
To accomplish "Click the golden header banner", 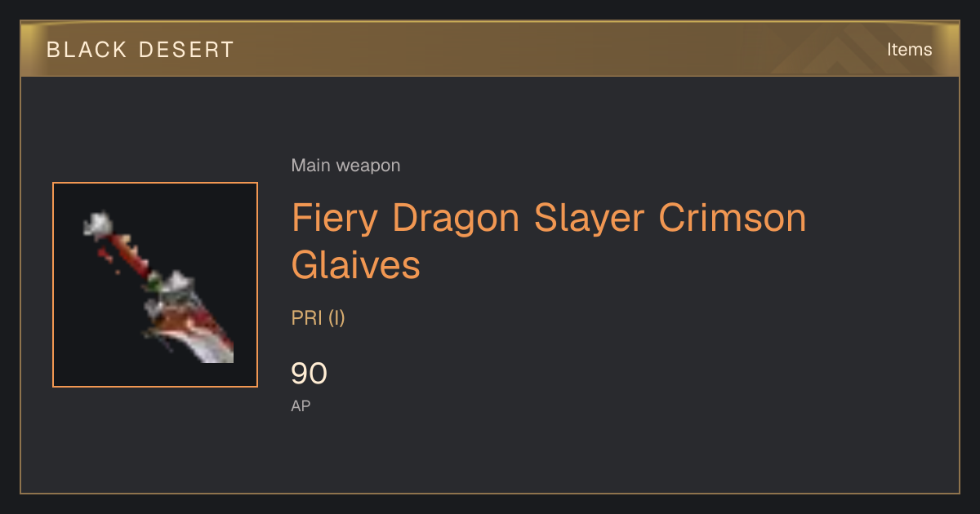I will coord(490,49).
